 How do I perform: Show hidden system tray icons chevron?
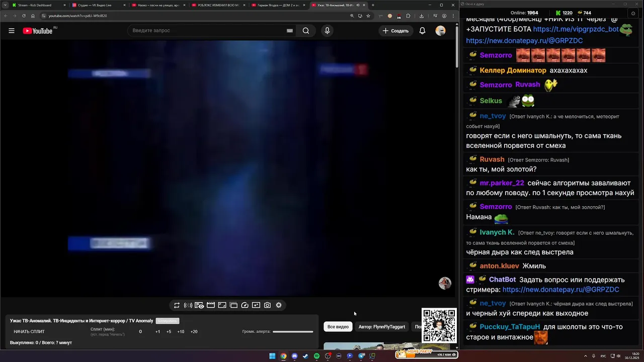click(x=586, y=356)
